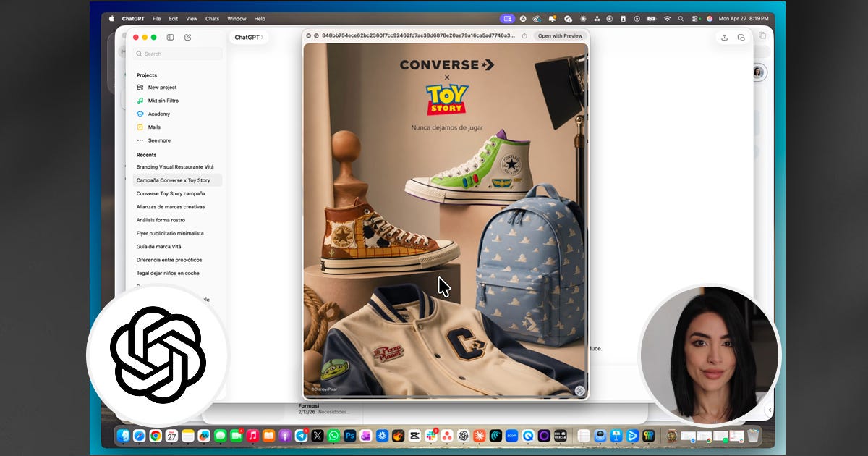Open Calendar from the dock
The image size is (868, 456).
click(x=171, y=436)
